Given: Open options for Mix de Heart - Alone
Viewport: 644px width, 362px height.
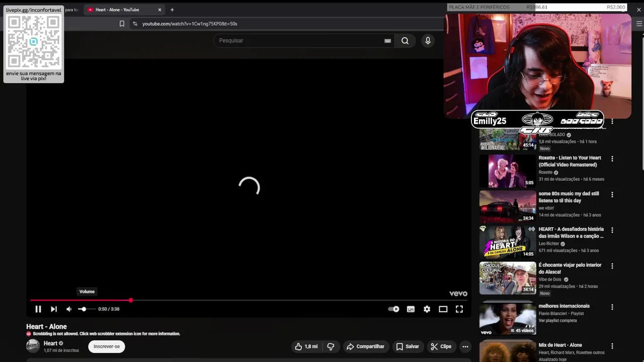Looking at the screenshot, I should coord(612,346).
